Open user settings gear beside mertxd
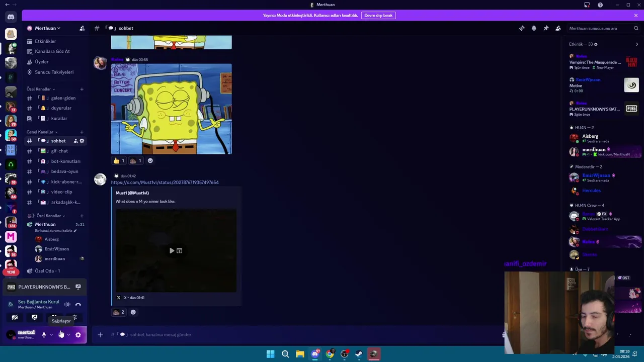 click(78, 335)
